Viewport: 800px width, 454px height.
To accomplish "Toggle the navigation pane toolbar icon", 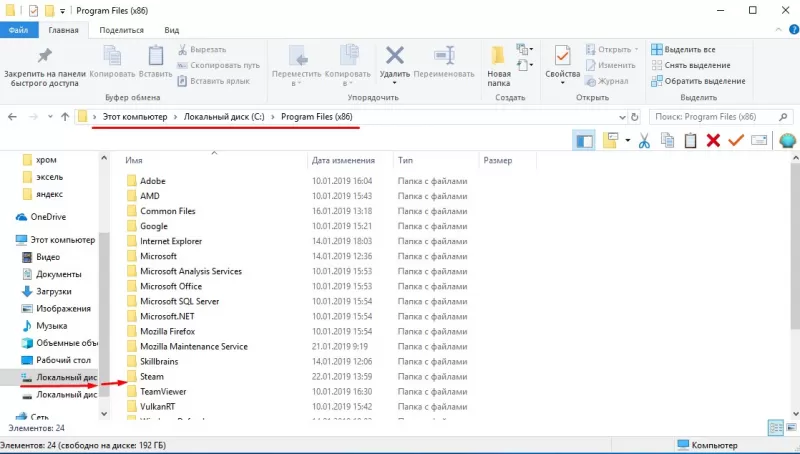I will point(584,140).
